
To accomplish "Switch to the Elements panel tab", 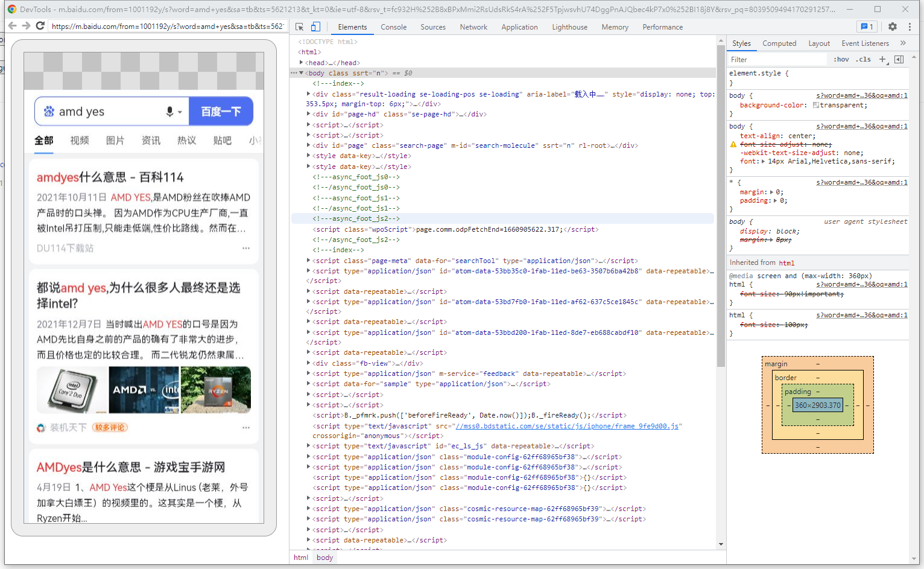I will click(352, 27).
